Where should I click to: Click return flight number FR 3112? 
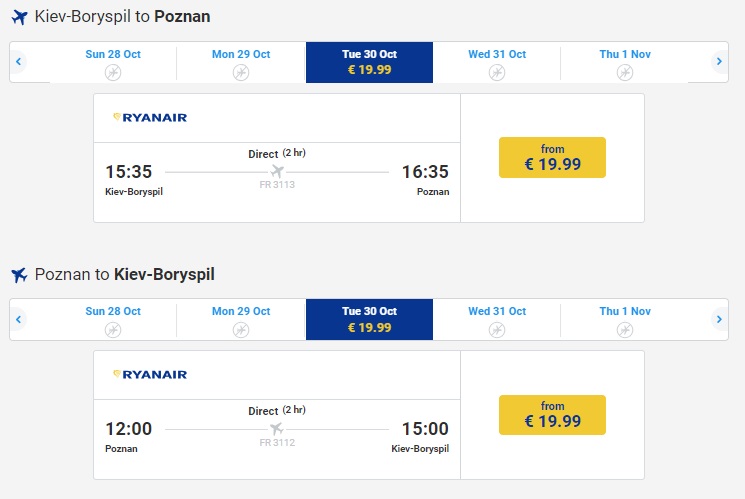tap(277, 442)
